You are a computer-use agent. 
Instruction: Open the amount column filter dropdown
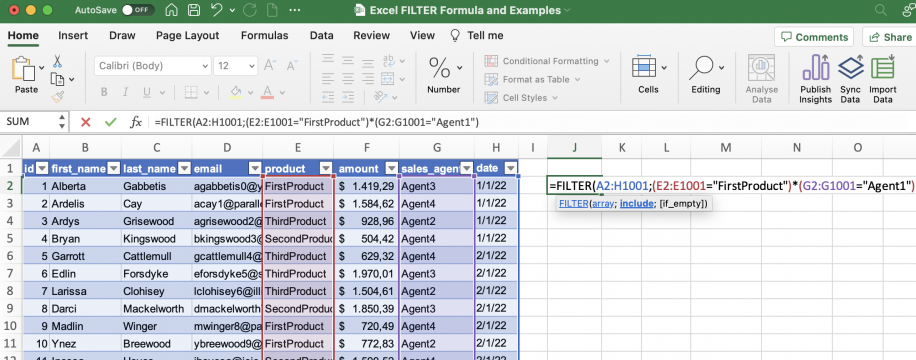[x=391, y=169]
